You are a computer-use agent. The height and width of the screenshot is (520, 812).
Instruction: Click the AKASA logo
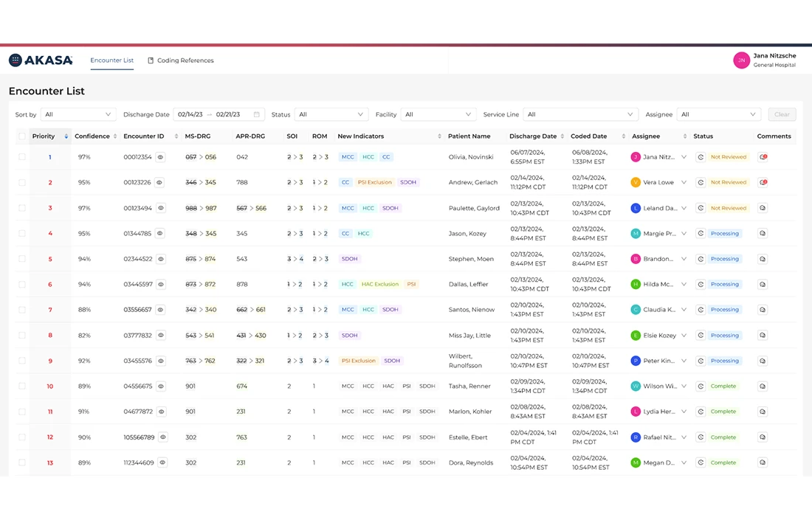(40, 60)
